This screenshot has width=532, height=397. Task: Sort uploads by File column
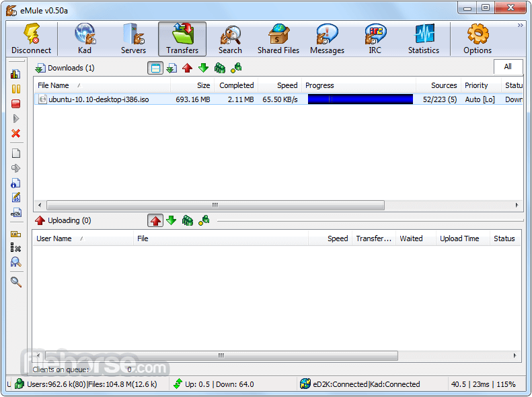pyautogui.click(x=221, y=238)
